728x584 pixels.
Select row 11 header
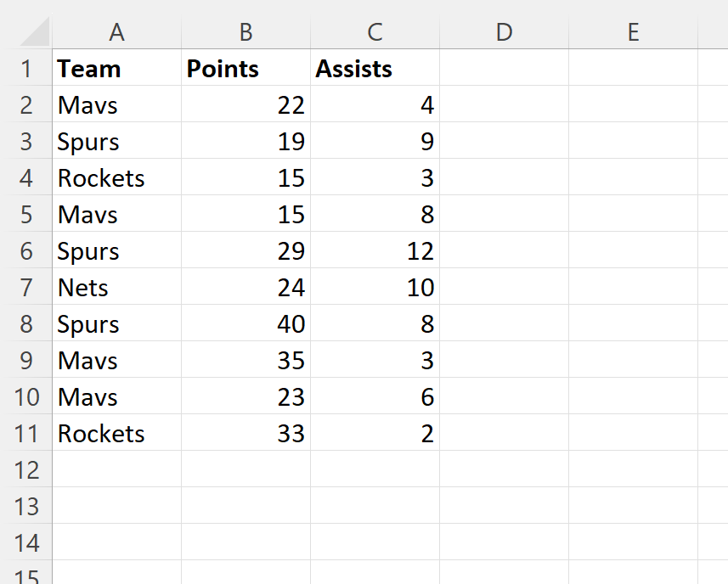pos(26,433)
